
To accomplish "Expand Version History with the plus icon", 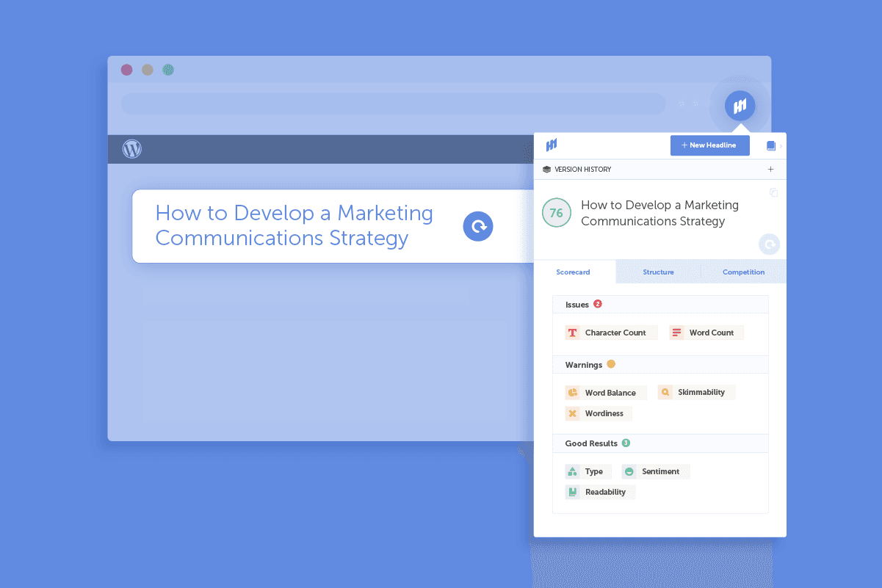I will tap(770, 170).
